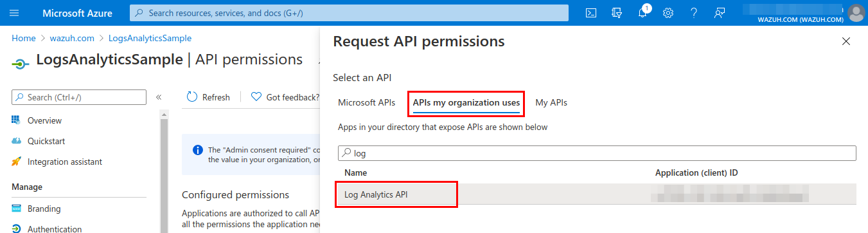Switch to the My APIs tab

(x=551, y=102)
